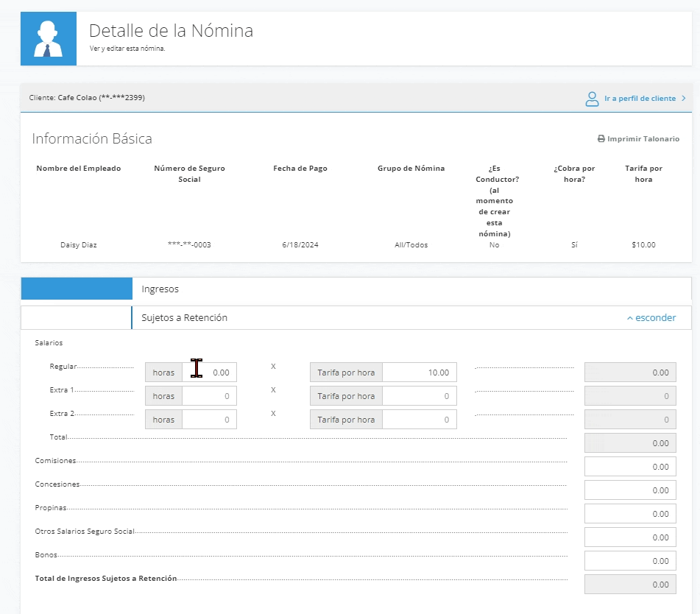700x614 pixels.
Task: Click the ¿Cobra por hora? column header
Action: (x=574, y=174)
